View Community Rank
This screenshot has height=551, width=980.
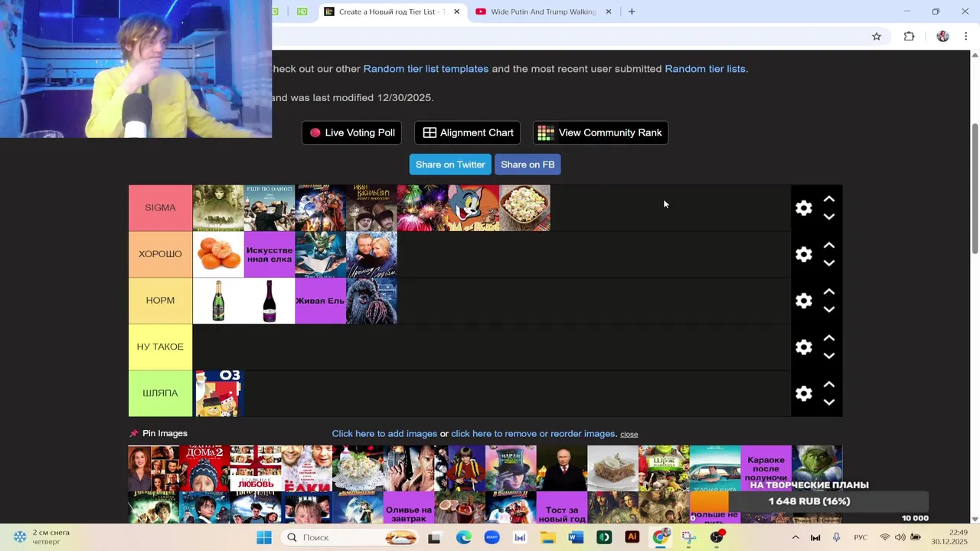click(600, 132)
